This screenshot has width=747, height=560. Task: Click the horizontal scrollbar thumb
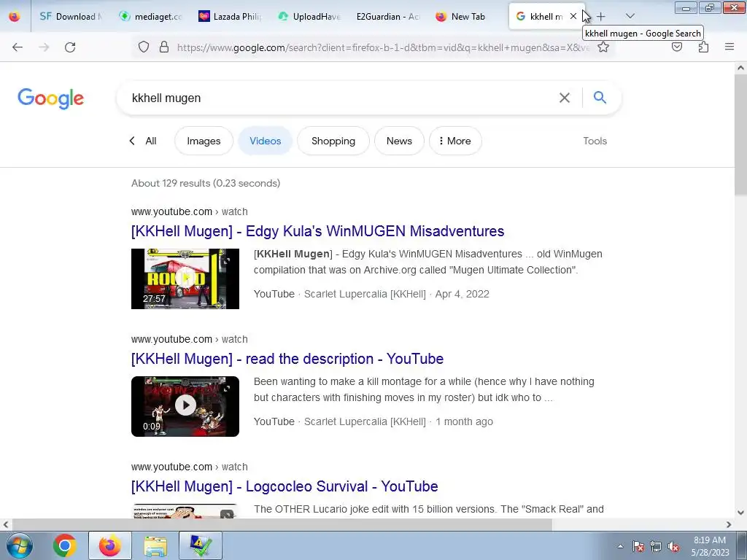point(281,524)
